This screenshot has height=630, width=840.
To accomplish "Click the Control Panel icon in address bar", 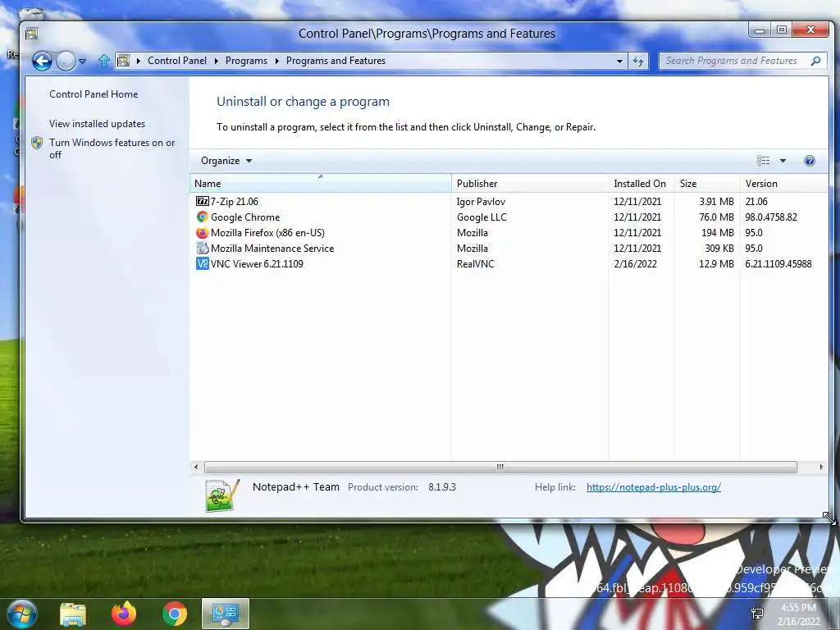I will coord(123,61).
